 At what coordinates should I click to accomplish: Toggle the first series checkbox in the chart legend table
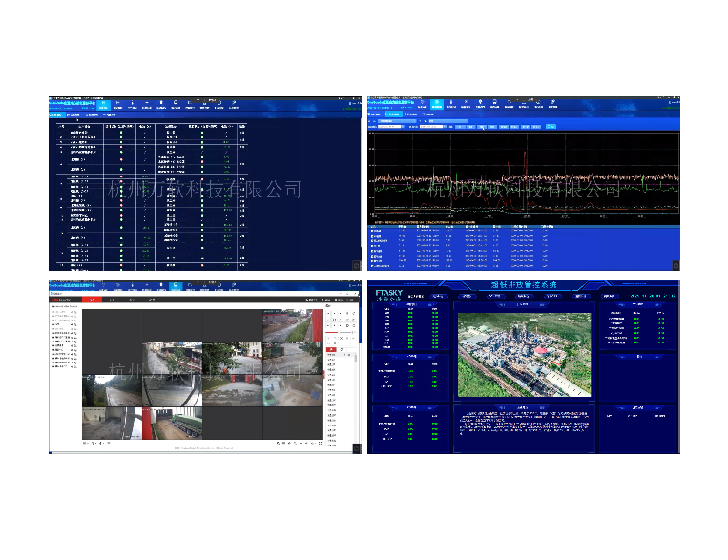[371, 231]
